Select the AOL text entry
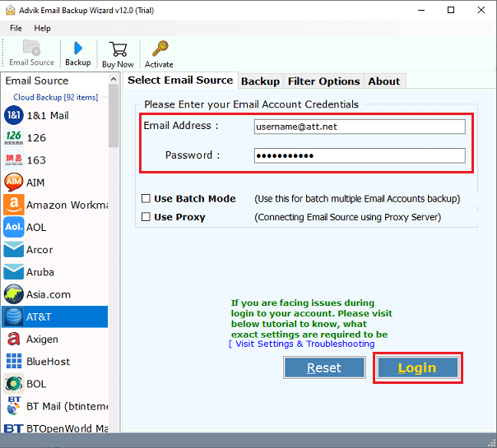Image resolution: width=497 pixels, height=448 pixels. tap(36, 228)
